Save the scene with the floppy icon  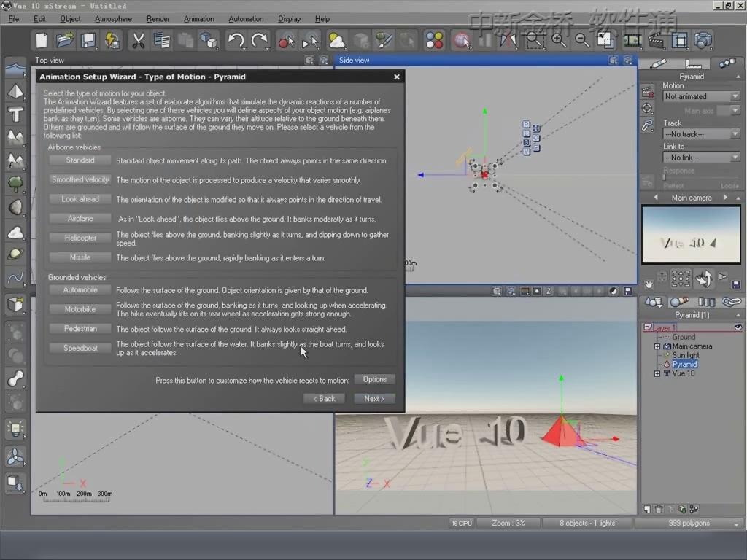tap(88, 41)
